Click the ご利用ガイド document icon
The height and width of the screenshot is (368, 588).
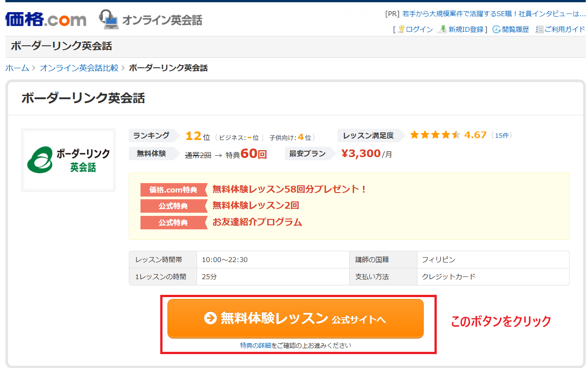pyautogui.click(x=540, y=29)
